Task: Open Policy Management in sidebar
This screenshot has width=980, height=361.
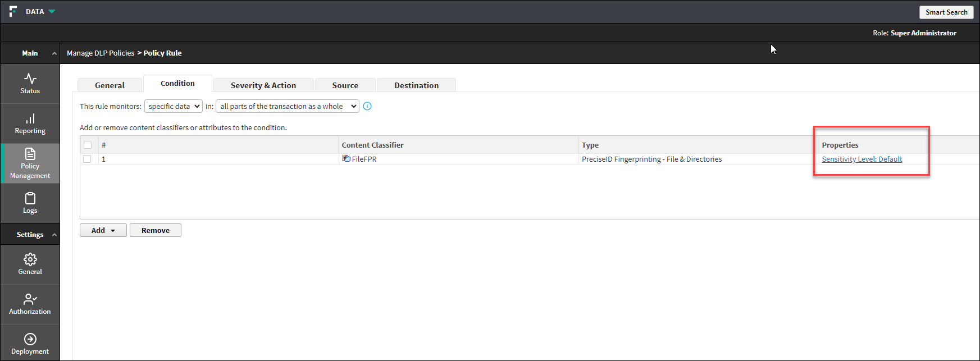Action: click(30, 163)
